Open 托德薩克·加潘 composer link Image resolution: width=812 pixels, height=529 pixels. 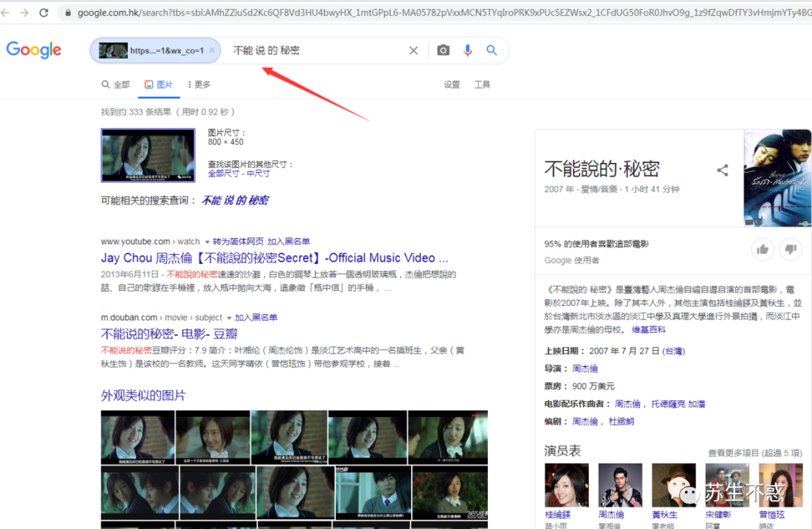[x=678, y=404]
